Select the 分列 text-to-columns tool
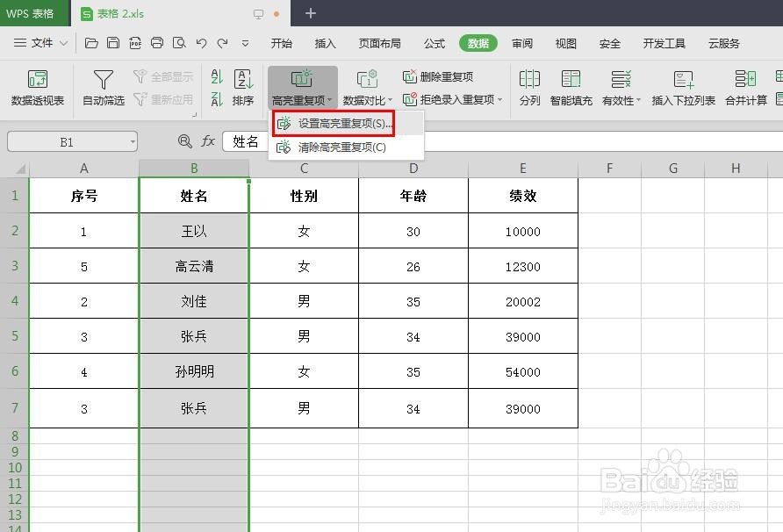 [x=530, y=88]
